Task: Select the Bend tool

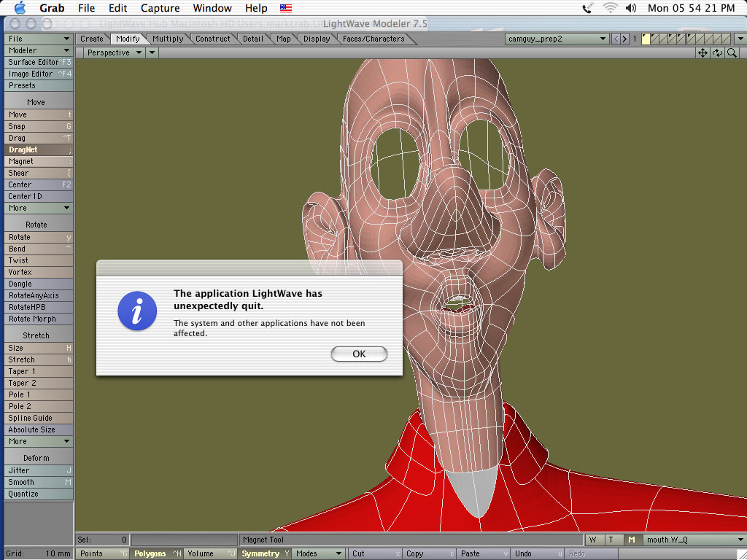Action: tap(39, 249)
